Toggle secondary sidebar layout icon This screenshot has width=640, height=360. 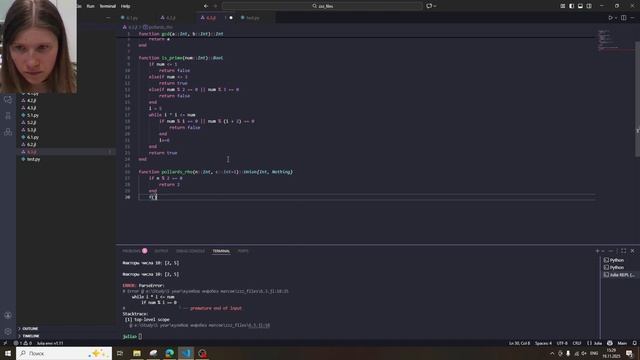pyautogui.click(x=589, y=6)
